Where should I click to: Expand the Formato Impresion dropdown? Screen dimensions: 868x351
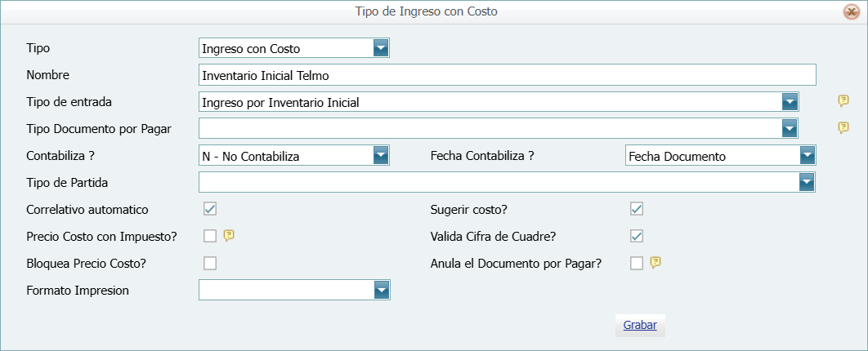click(x=381, y=290)
